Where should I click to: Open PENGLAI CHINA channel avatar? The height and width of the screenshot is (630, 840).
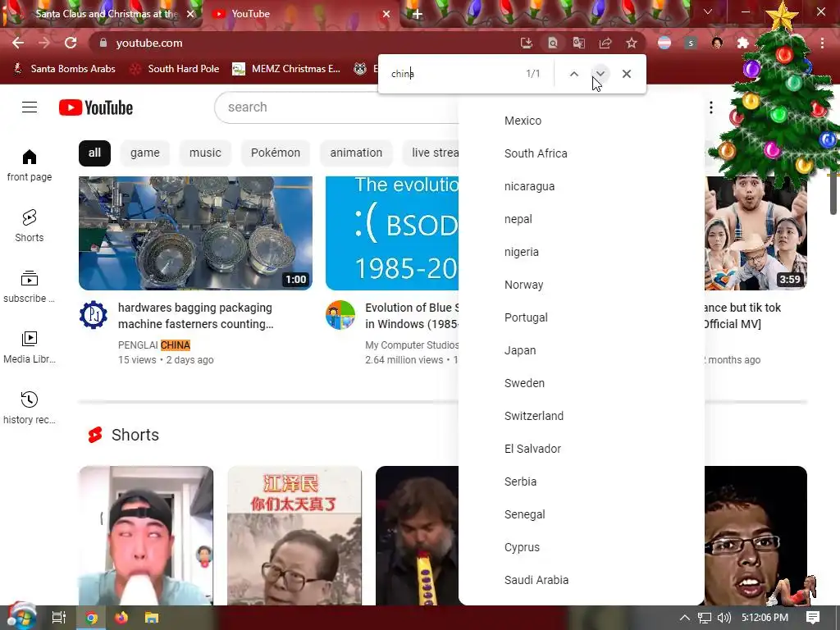(94, 315)
